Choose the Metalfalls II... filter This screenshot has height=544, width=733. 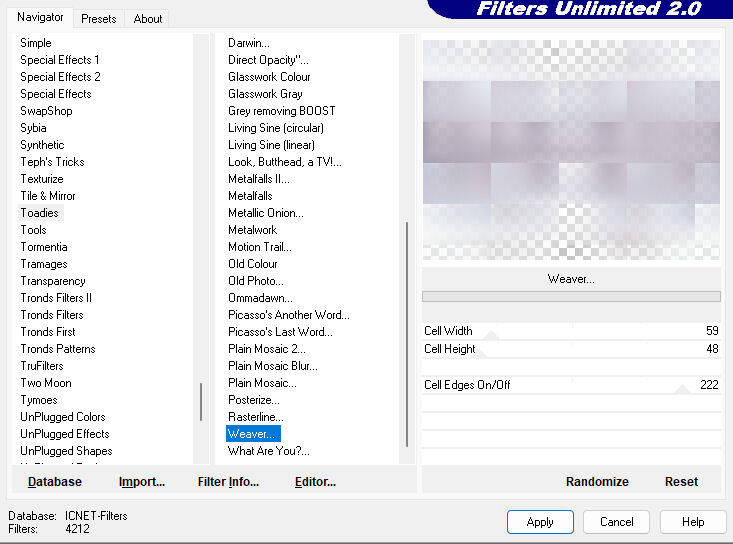point(259,179)
